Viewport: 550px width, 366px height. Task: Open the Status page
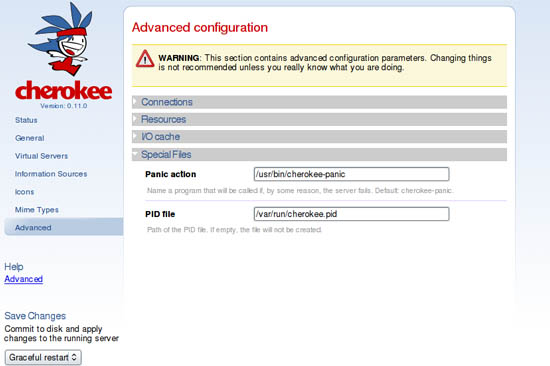pos(26,120)
